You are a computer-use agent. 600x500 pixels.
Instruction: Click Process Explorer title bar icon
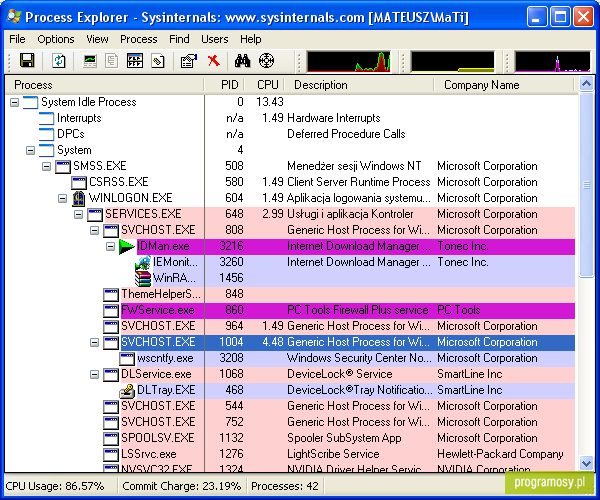[14, 16]
